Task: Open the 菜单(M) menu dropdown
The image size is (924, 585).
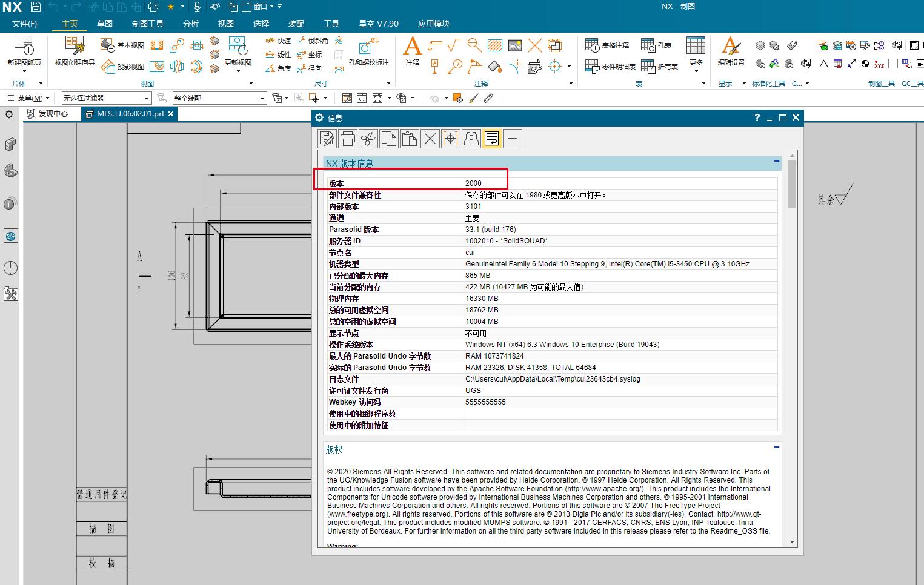Action: tap(28, 98)
